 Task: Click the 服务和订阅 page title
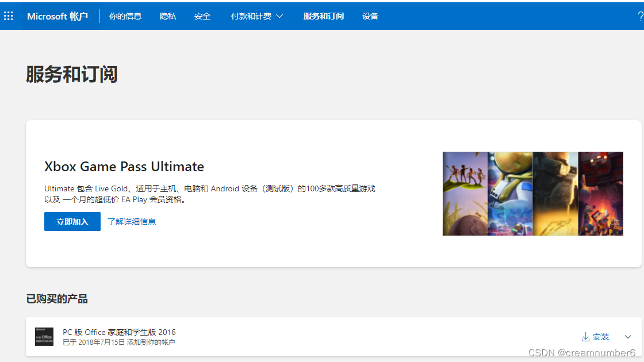pos(72,74)
